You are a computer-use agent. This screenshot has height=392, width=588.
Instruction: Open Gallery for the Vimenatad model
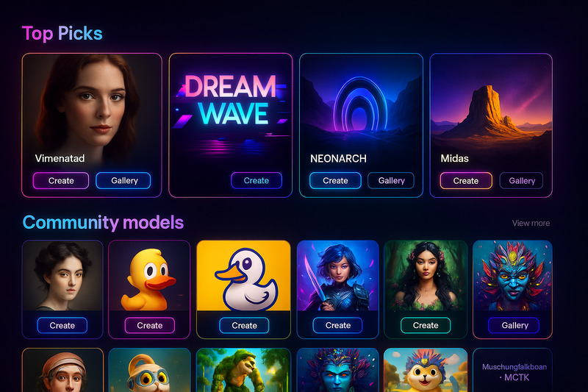tap(123, 181)
